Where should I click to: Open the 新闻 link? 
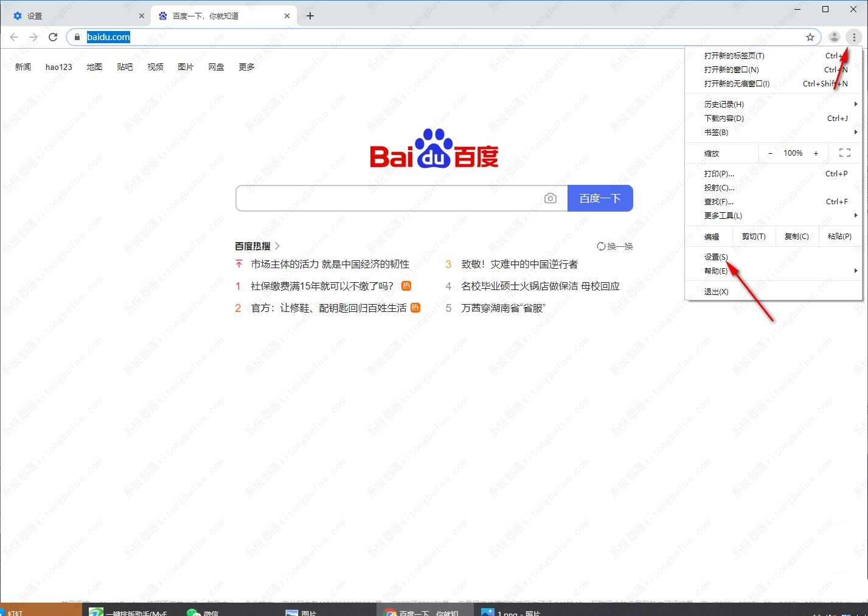click(x=23, y=67)
